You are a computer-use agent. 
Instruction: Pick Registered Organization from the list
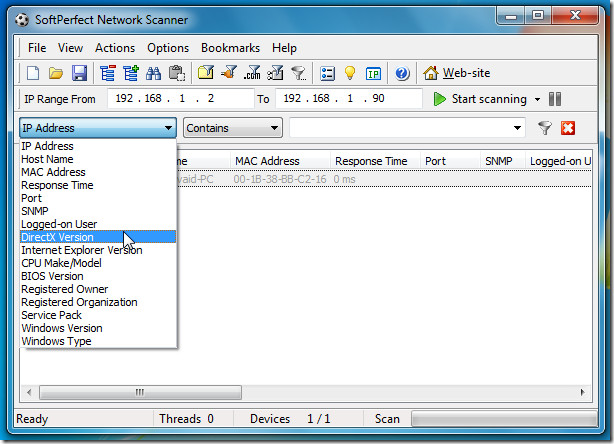[98, 302]
